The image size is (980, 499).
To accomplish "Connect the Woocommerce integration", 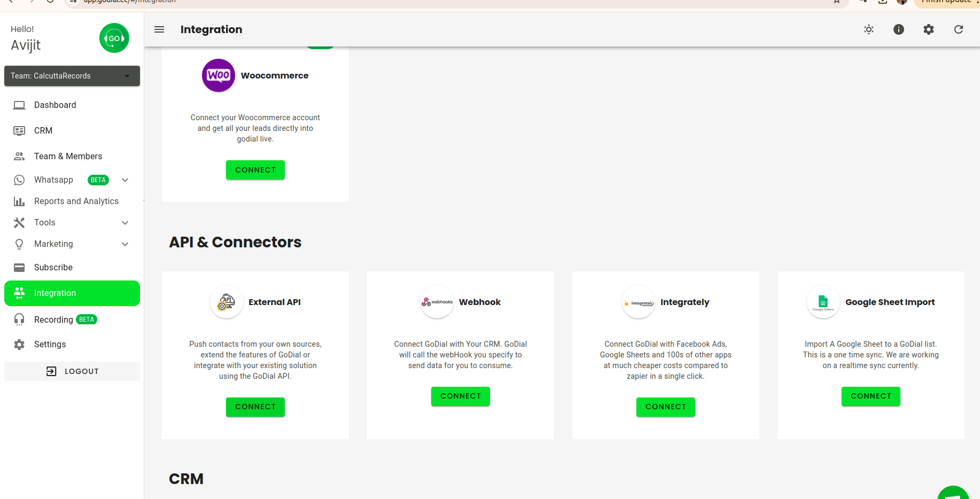I will 255,170.
